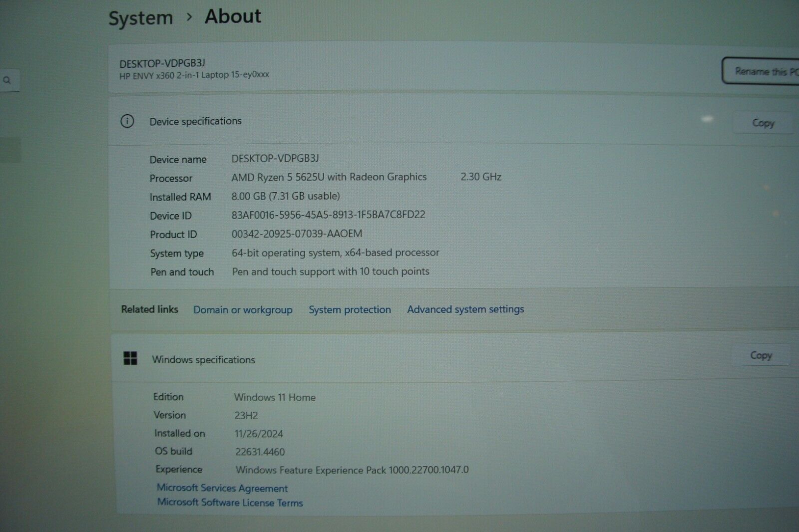Open Advanced system settings link
799x532 pixels.
coord(465,309)
